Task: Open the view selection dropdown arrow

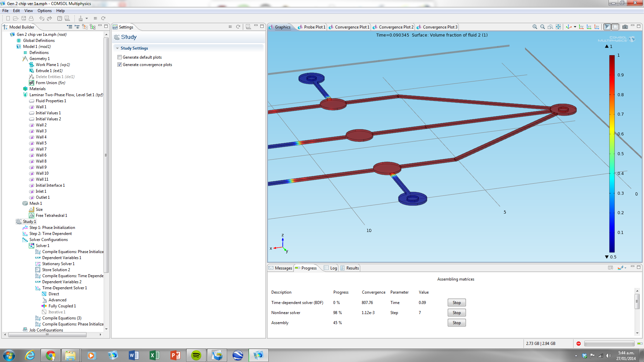Action: (575, 27)
